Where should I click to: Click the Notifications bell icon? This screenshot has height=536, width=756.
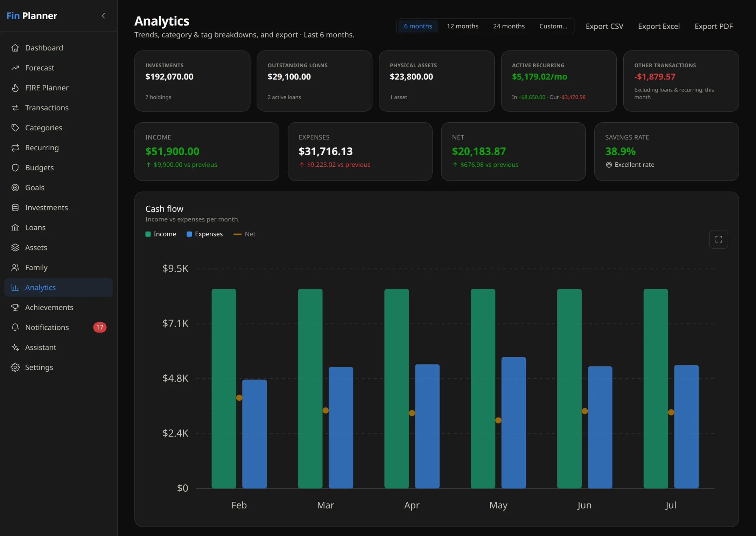[15, 327]
